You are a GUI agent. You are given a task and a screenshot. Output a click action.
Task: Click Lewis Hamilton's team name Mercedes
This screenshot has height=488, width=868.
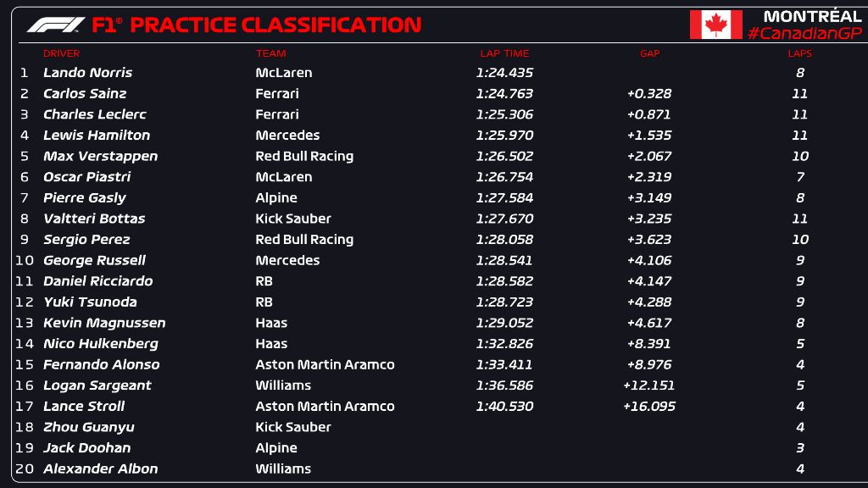coord(287,136)
